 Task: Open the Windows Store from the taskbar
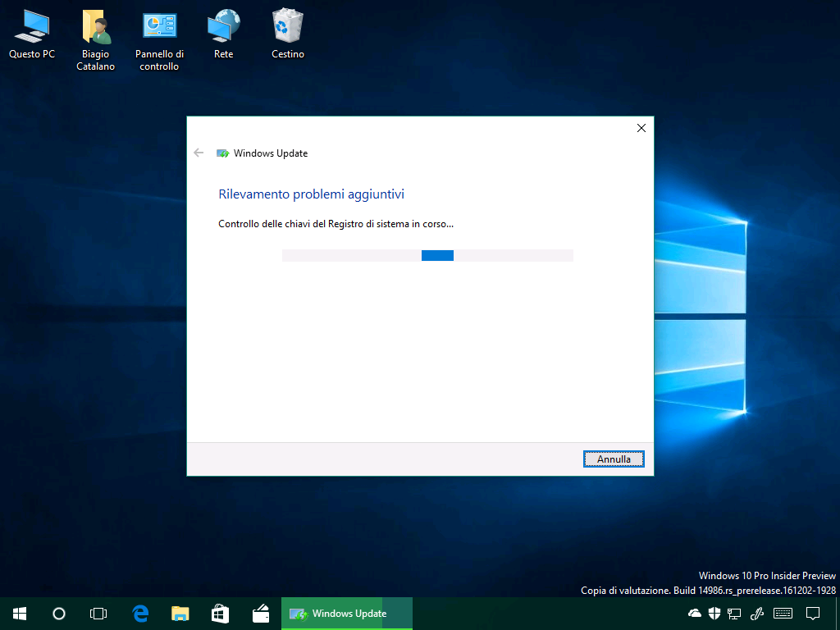221,614
